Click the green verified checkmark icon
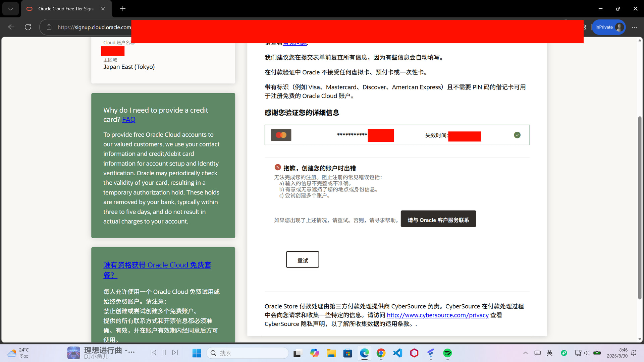This screenshot has width=644, height=362. coord(517,135)
